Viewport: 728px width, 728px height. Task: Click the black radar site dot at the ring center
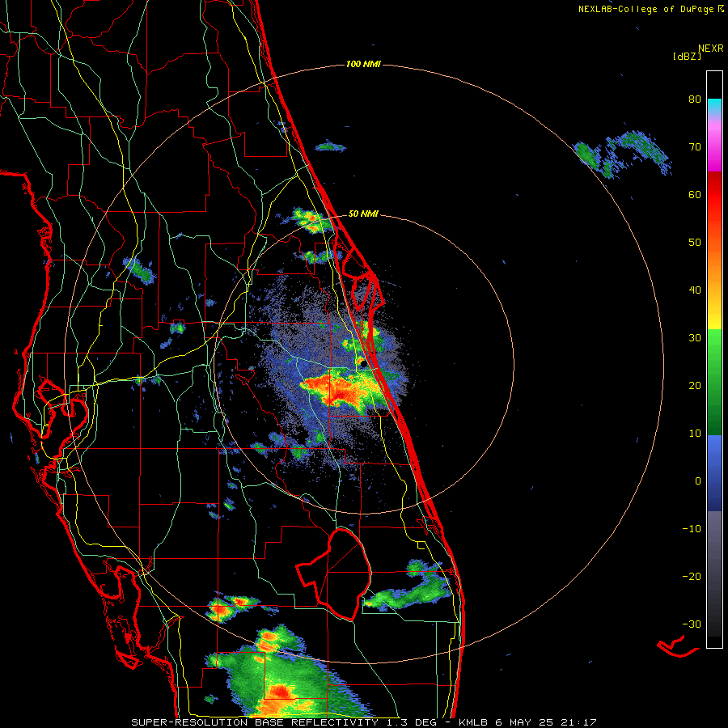coord(363,364)
